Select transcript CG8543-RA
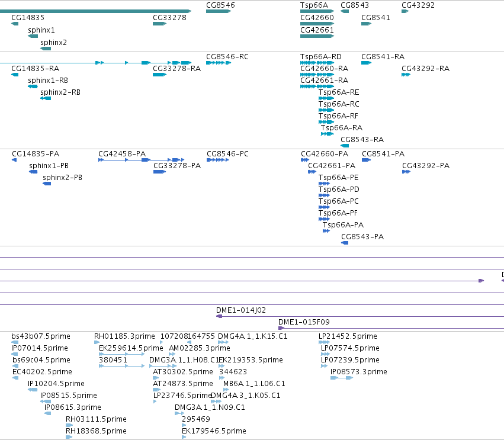 pyautogui.click(x=345, y=146)
